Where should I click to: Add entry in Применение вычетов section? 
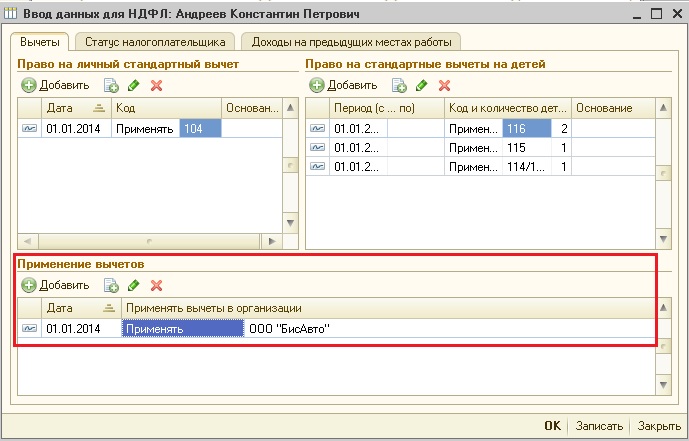tap(55, 285)
